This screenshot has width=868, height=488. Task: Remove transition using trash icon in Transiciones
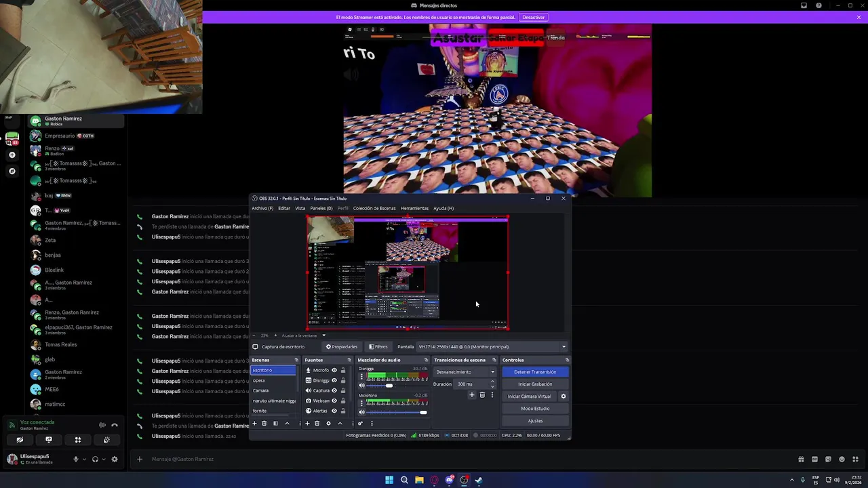point(482,395)
